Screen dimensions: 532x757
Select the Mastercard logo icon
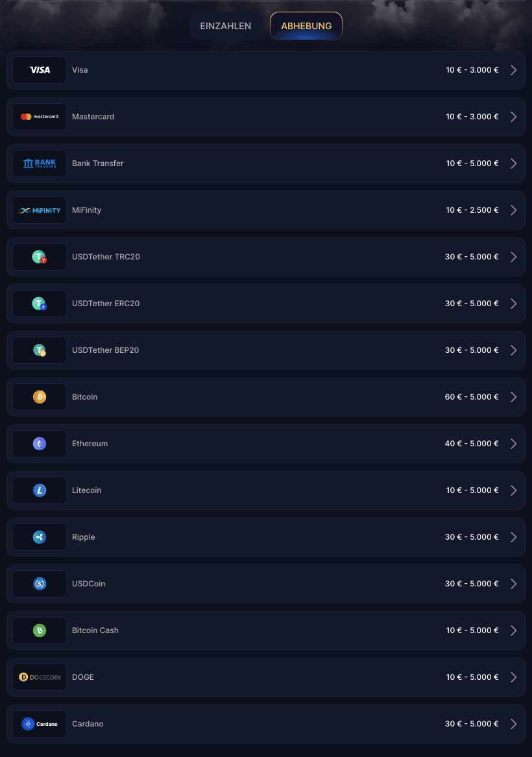40,117
